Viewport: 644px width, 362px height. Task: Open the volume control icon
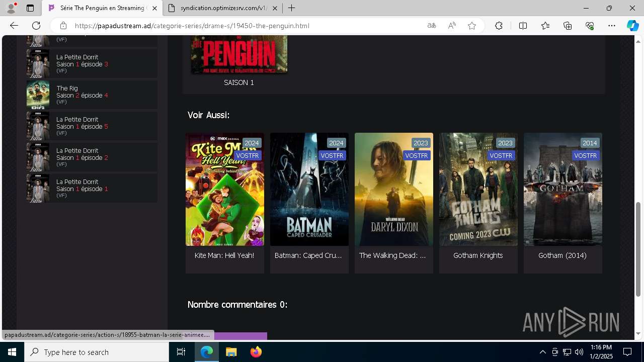pos(579,352)
